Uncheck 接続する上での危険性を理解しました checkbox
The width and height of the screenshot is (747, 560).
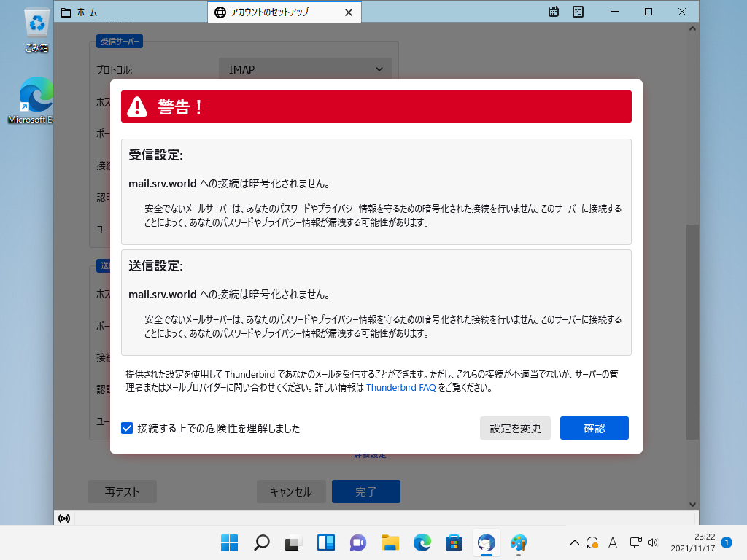point(127,429)
